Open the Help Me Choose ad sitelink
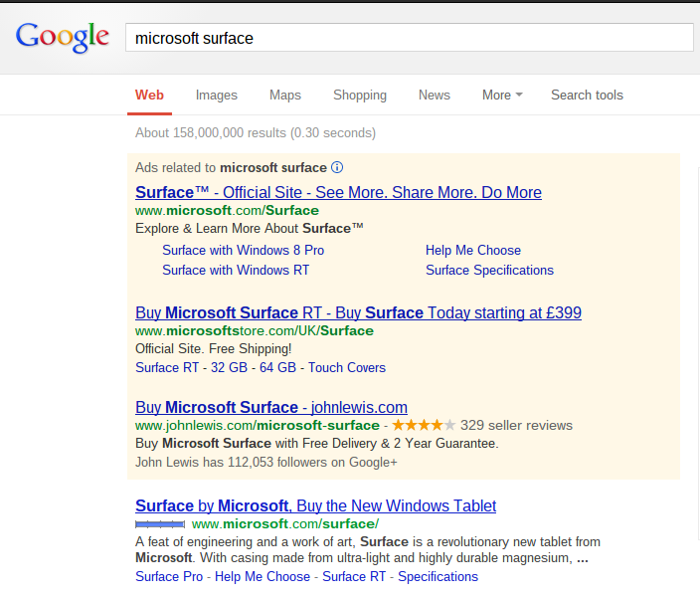 pyautogui.click(x=473, y=250)
